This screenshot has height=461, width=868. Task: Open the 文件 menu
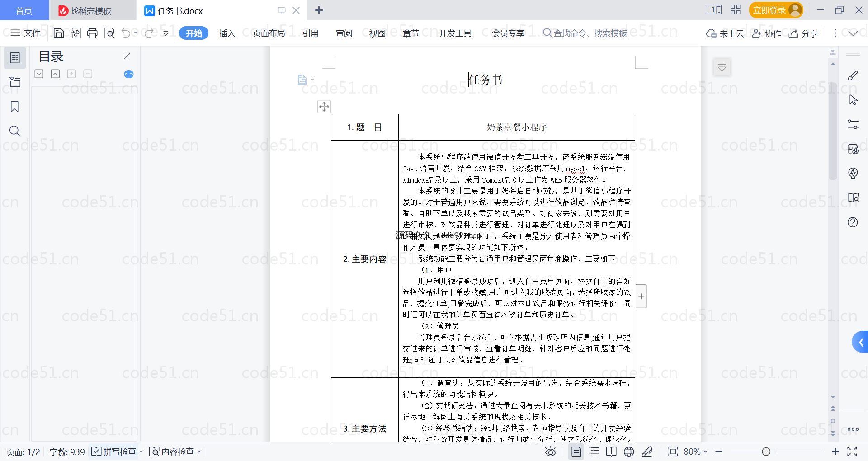click(25, 33)
